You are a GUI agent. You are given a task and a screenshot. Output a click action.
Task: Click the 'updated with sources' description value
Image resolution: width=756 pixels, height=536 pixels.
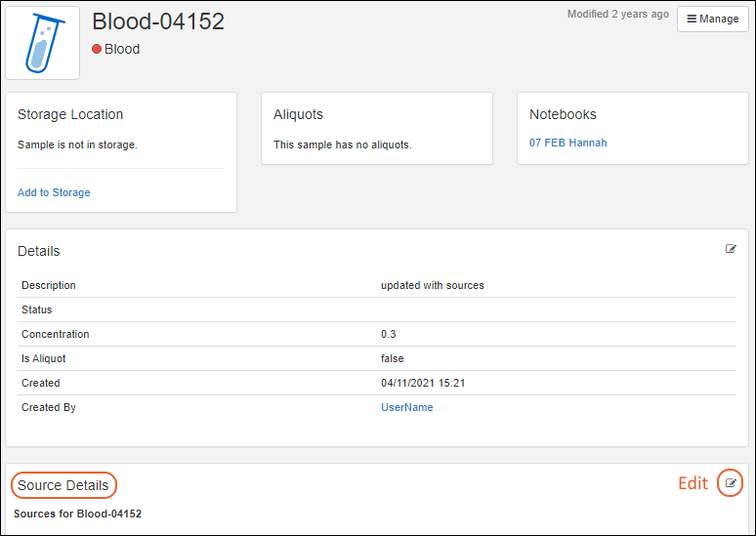(432, 285)
